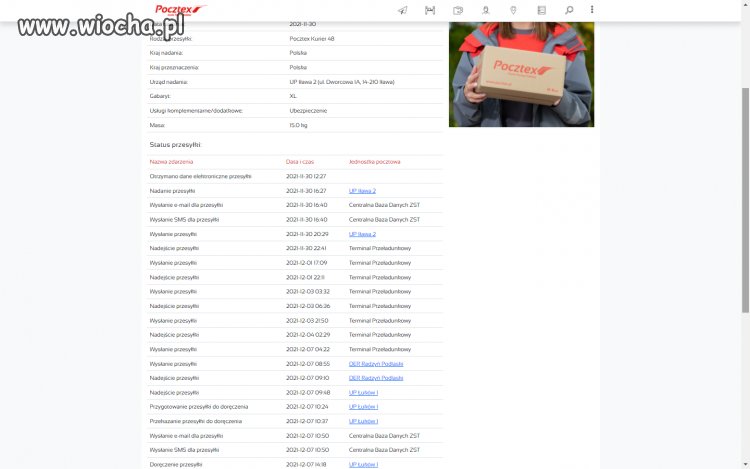750x469 pixels.
Task: Select the '15.0 kg' mass value
Action: click(298, 125)
